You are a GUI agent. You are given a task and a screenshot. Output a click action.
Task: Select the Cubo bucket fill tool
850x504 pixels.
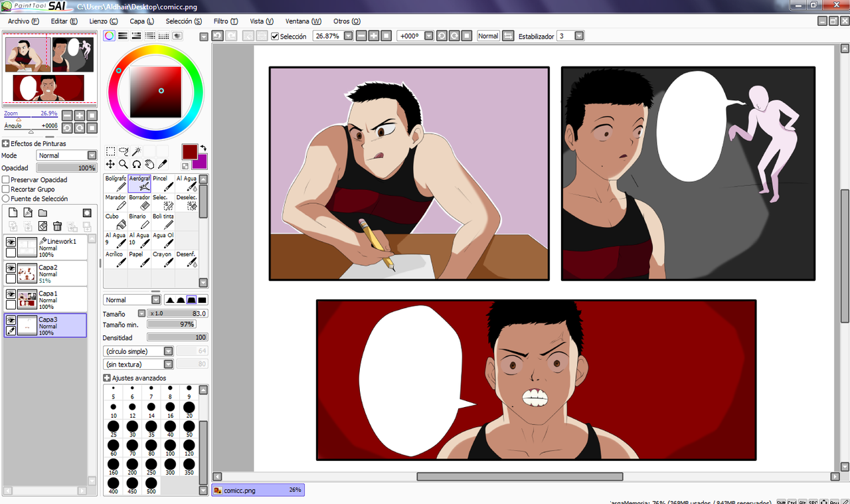point(116,221)
